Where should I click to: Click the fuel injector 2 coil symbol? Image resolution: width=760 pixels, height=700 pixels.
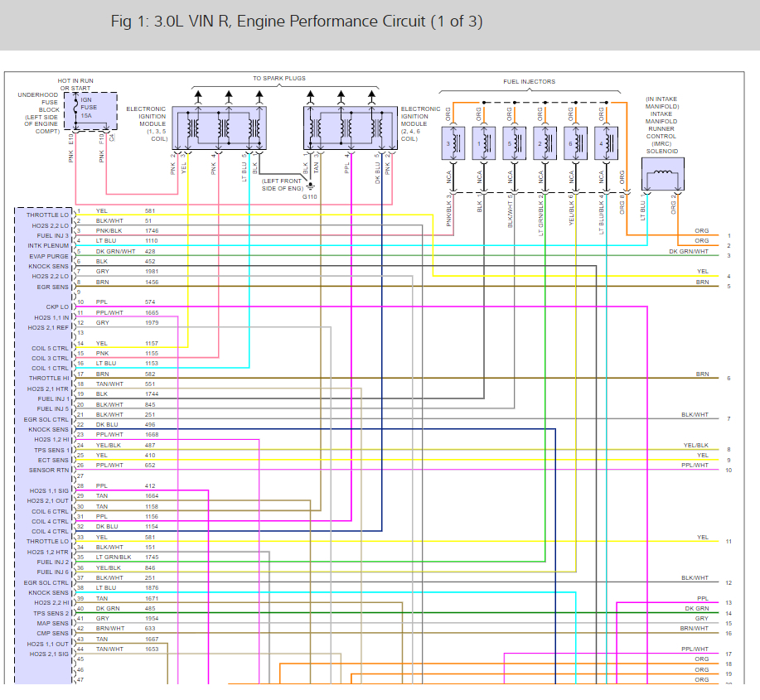[x=545, y=143]
